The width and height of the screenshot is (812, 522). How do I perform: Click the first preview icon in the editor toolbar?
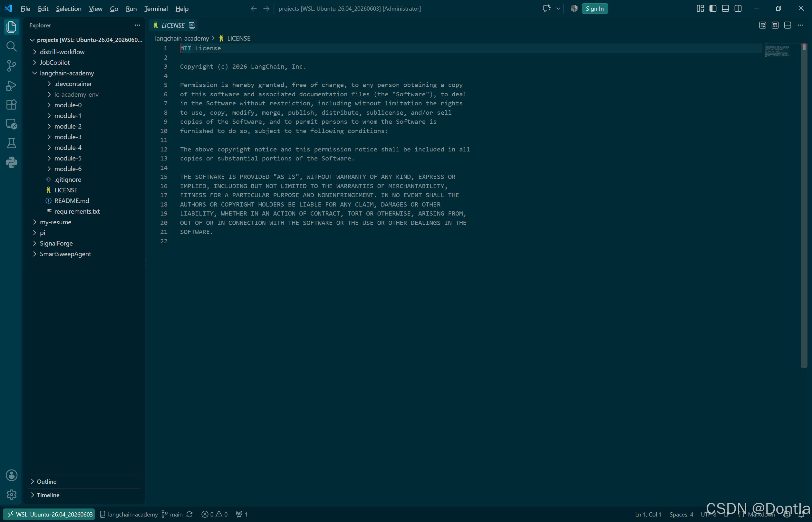pyautogui.click(x=762, y=25)
